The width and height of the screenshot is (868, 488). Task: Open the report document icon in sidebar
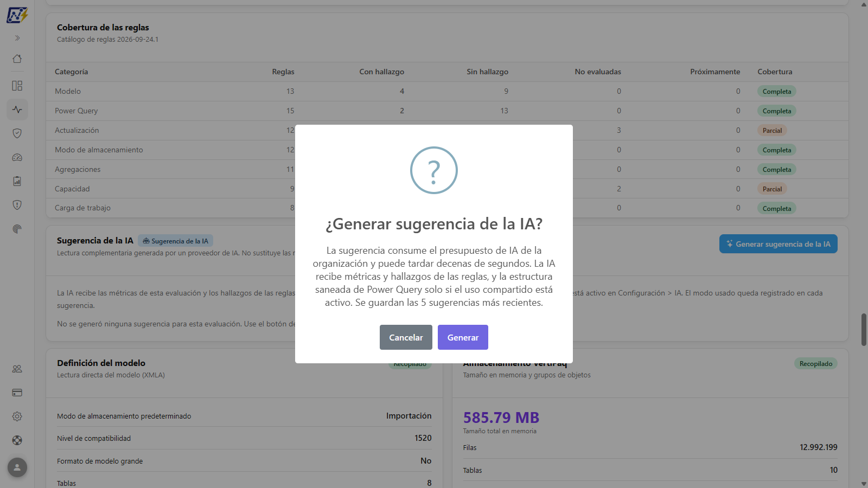(x=17, y=181)
